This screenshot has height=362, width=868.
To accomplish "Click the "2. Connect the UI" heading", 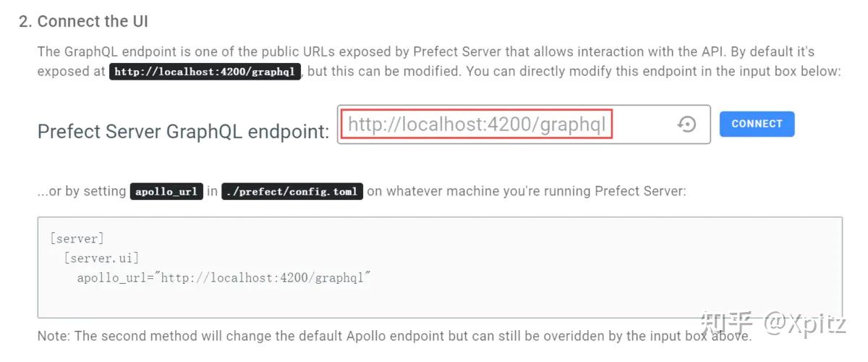I will pyautogui.click(x=84, y=22).
